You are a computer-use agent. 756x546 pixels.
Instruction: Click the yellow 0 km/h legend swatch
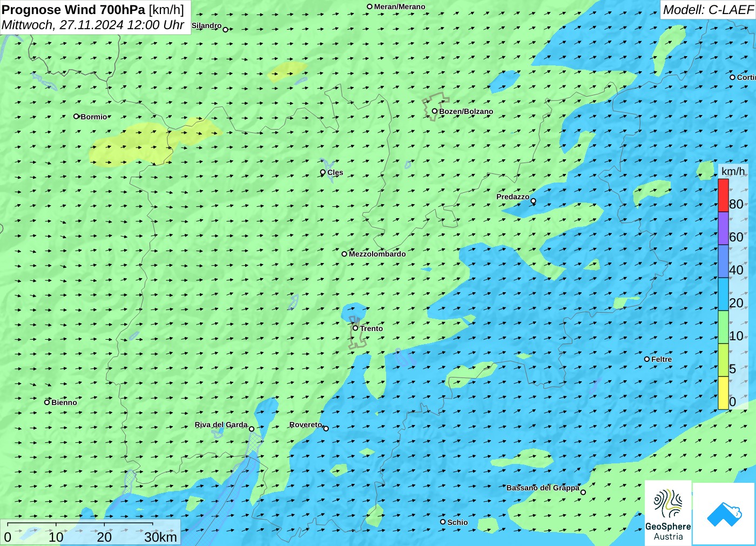pos(723,393)
